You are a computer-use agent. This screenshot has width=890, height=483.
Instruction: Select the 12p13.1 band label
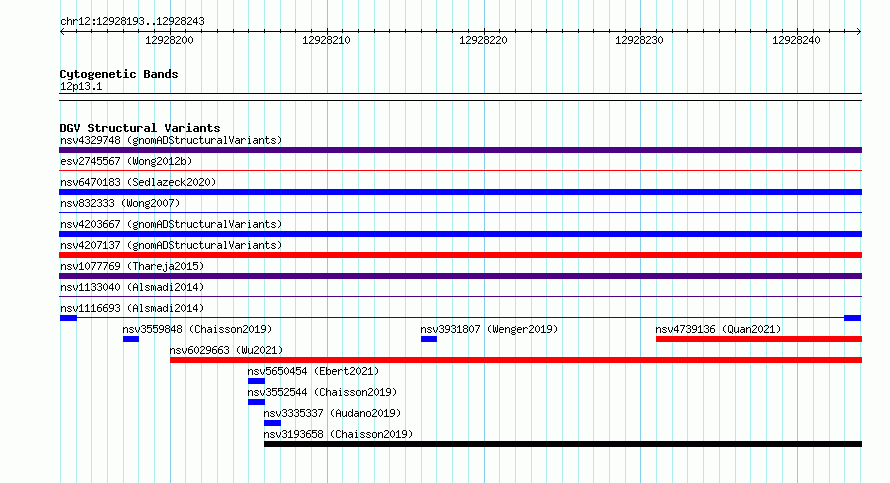[x=81, y=86]
